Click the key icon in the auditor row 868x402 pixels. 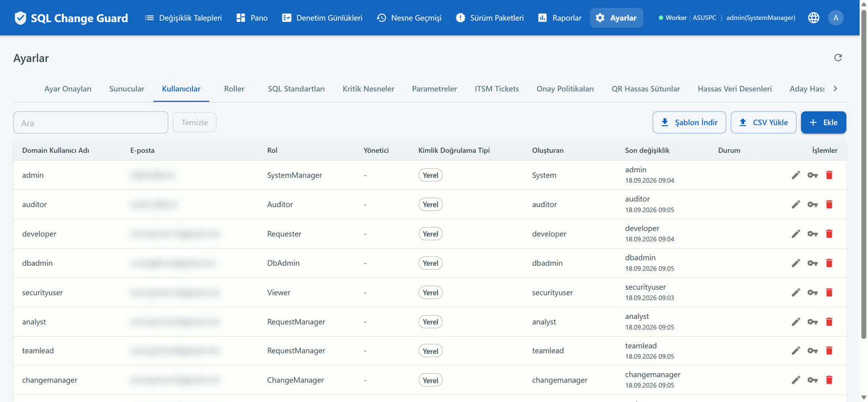tap(813, 204)
